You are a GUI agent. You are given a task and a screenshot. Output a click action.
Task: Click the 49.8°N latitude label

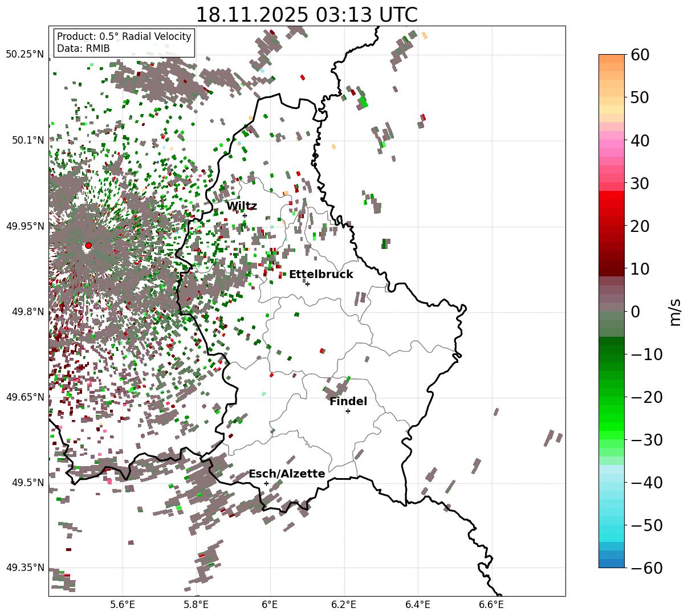click(x=27, y=312)
